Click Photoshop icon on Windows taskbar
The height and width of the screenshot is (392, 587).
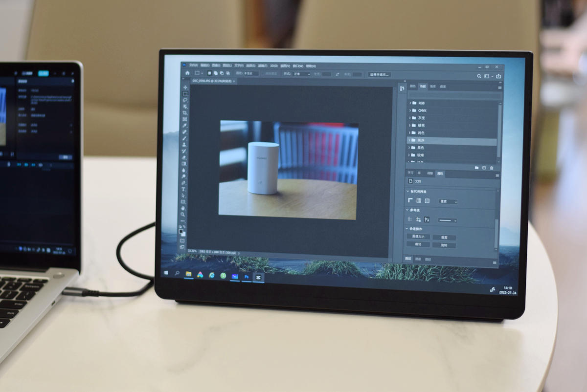(247, 277)
